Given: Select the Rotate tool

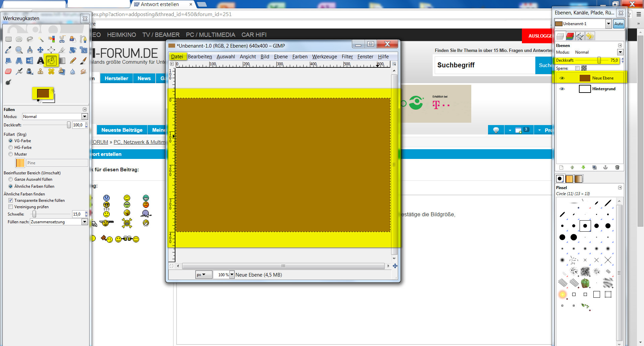Looking at the screenshot, I should [73, 50].
